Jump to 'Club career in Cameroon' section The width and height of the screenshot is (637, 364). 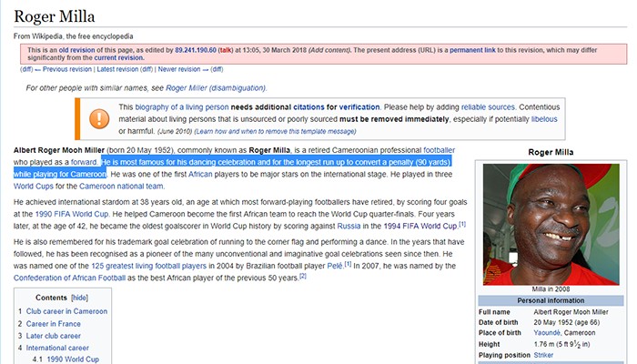pos(71,311)
